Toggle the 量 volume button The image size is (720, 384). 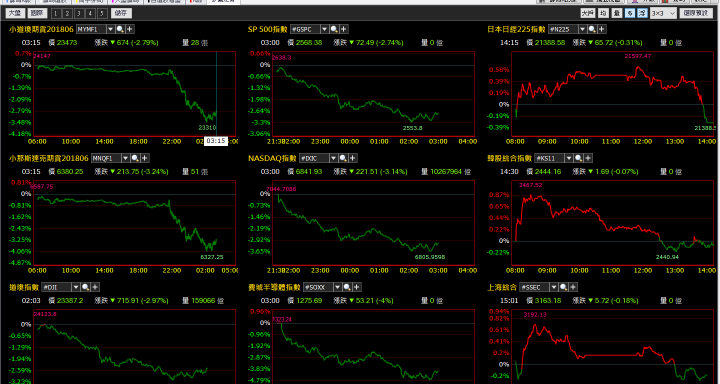tap(618, 13)
